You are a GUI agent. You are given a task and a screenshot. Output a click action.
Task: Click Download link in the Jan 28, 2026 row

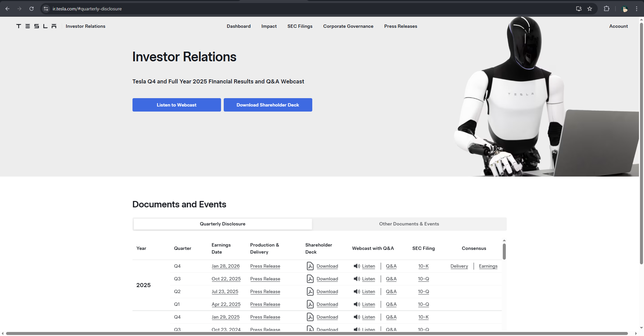[x=327, y=266]
